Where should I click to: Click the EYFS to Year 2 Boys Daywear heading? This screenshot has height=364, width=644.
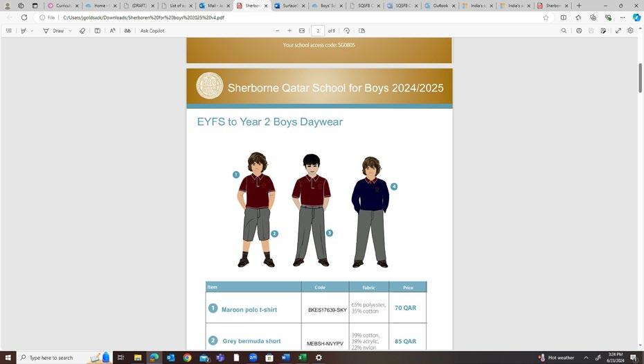(270, 122)
